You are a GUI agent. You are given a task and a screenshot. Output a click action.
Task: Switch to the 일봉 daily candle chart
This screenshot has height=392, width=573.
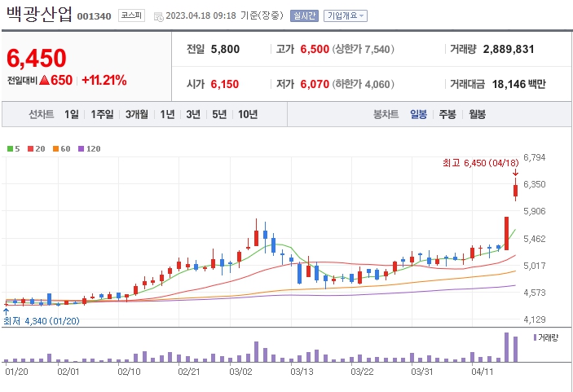(x=418, y=114)
